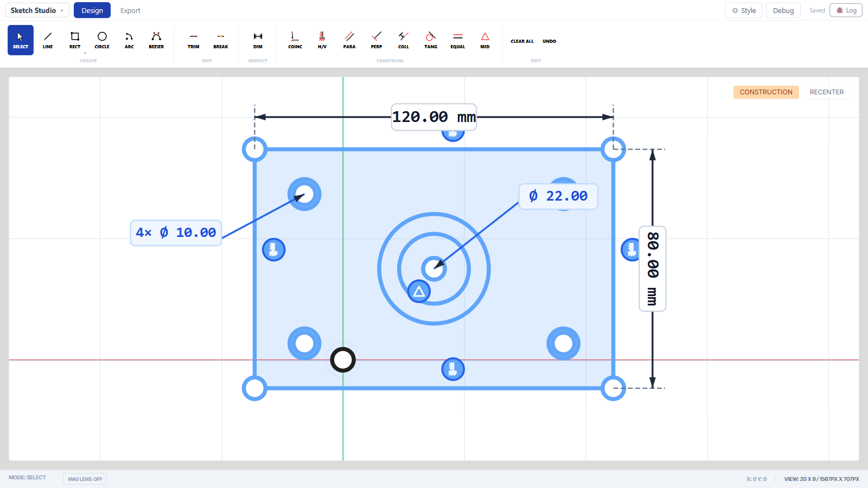Viewport: 868px width, 488px height.
Task: Select the rectangle's bottom-right corner handle
Action: pyautogui.click(x=614, y=388)
